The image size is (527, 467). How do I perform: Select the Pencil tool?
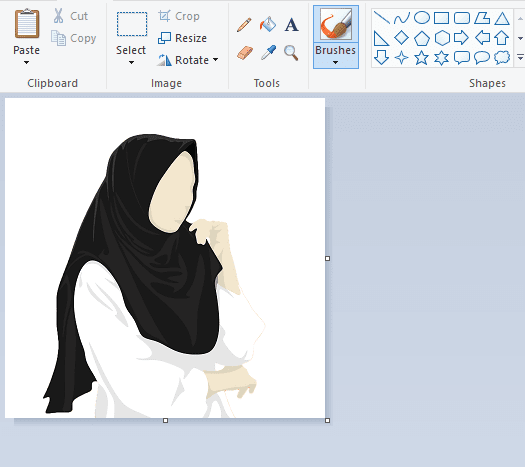tap(244, 25)
